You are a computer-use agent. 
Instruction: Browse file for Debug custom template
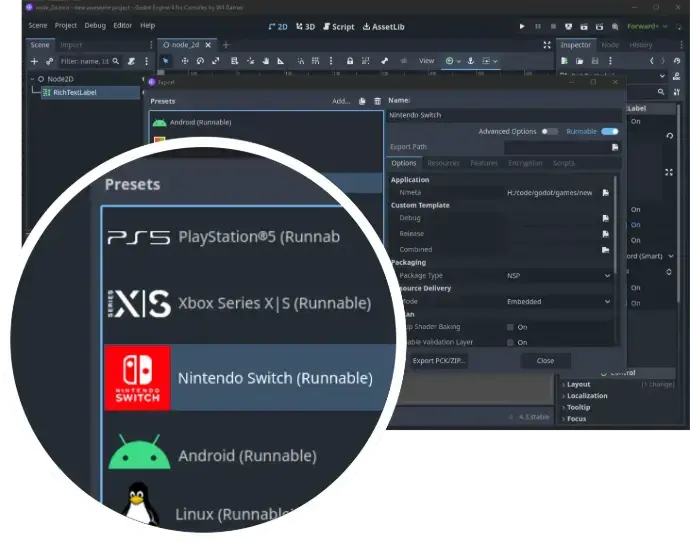pyautogui.click(x=606, y=218)
